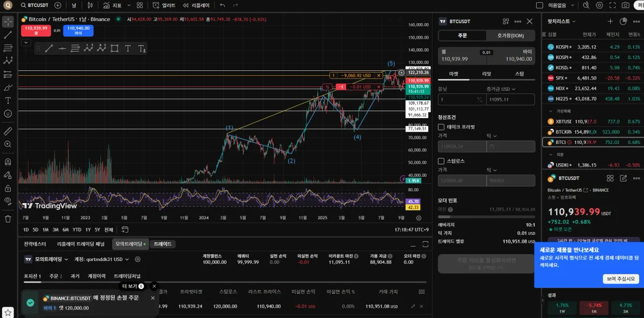
Task: Choose the 스탑 stop order tab
Action: coord(519,74)
